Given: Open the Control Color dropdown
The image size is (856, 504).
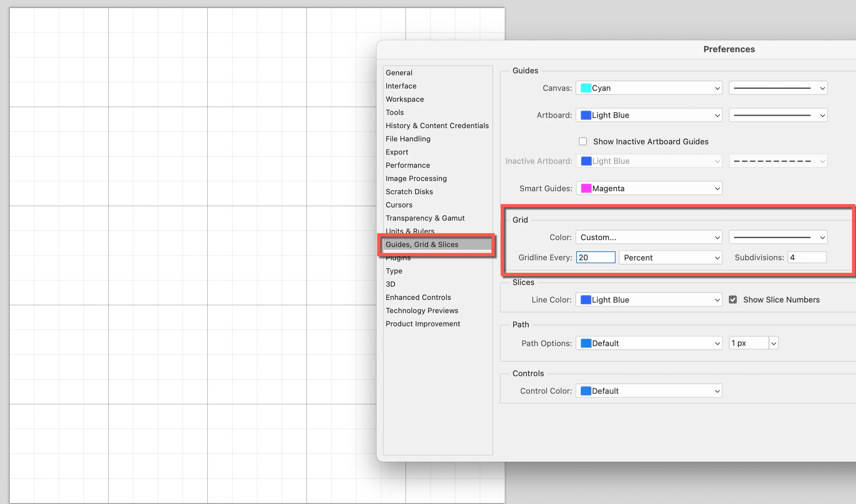Looking at the screenshot, I should pyautogui.click(x=649, y=391).
